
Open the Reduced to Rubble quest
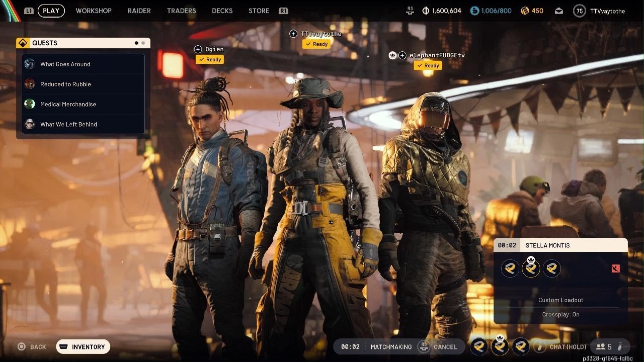[x=84, y=84]
